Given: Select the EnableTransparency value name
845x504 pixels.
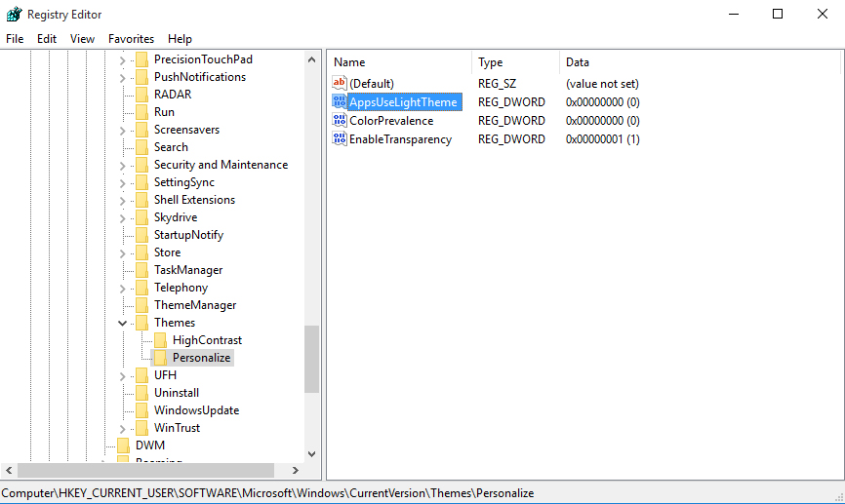Looking at the screenshot, I should (400, 139).
